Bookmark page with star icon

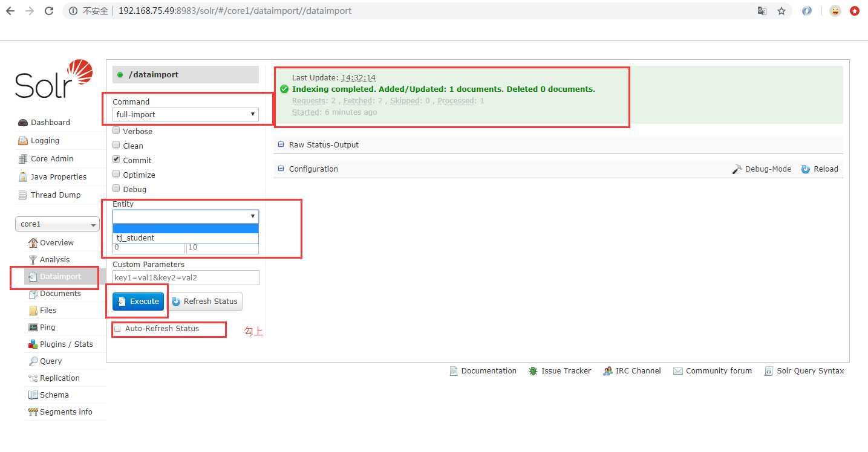tap(782, 11)
